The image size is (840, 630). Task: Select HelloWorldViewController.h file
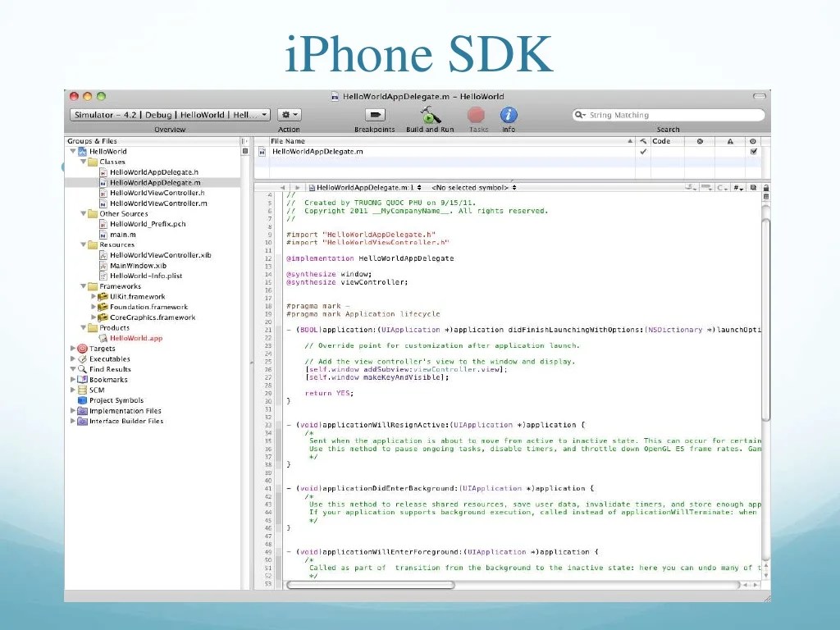point(157,193)
